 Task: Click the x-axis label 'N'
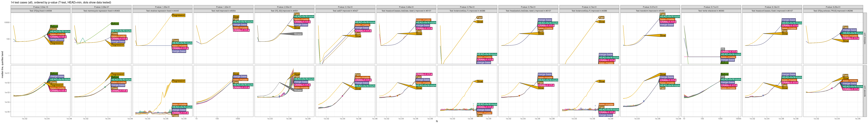(437, 121)
